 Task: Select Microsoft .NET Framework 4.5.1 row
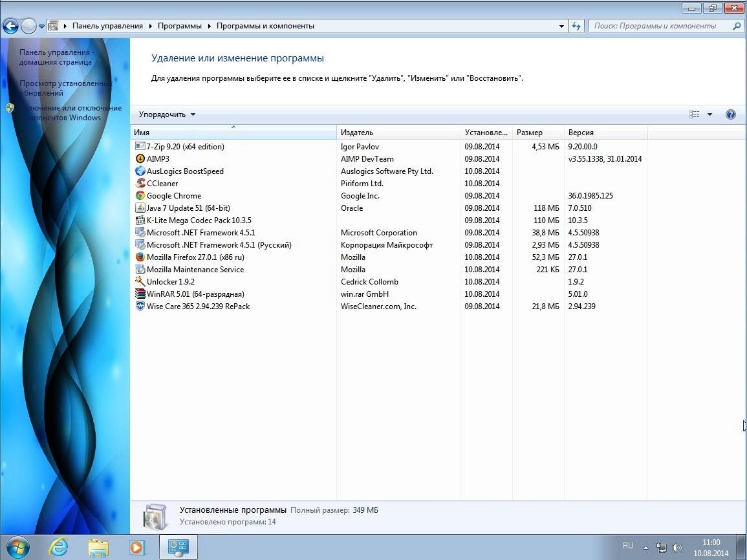388,233
